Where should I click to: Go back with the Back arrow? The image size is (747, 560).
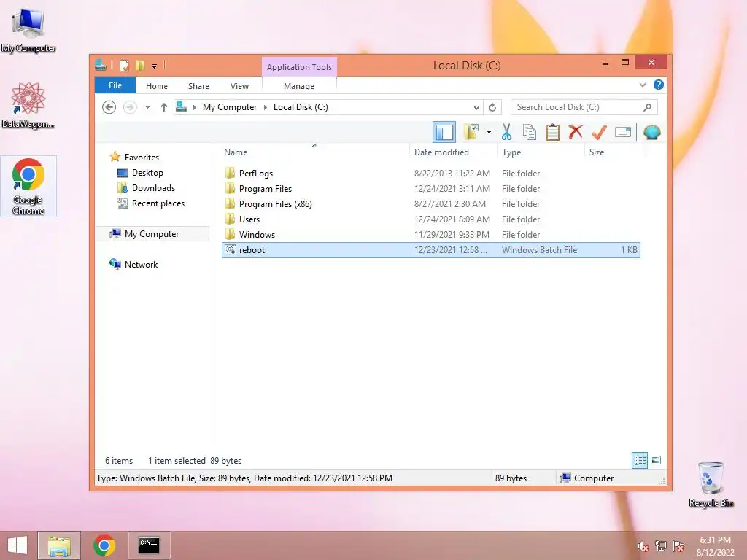[x=109, y=107]
